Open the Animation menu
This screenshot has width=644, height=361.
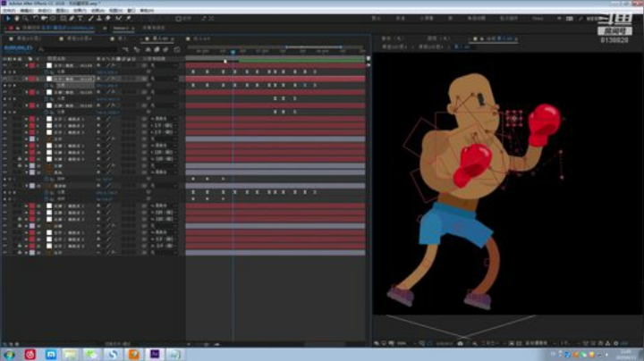point(97,10)
